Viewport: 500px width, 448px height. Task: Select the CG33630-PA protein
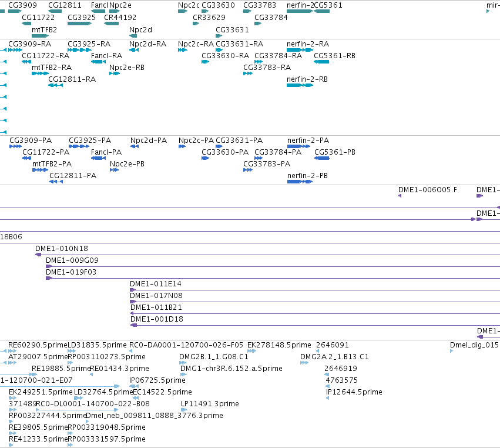coord(205,158)
